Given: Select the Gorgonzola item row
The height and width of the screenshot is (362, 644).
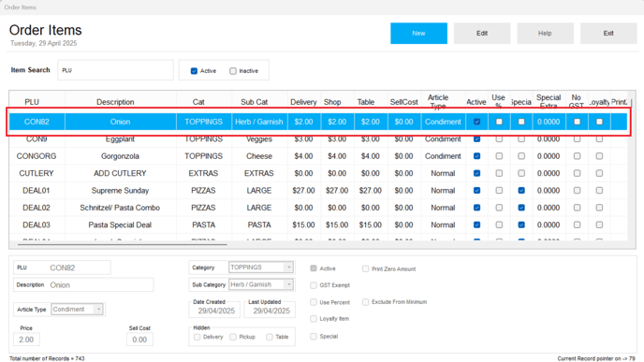Looking at the screenshot, I should [318, 156].
